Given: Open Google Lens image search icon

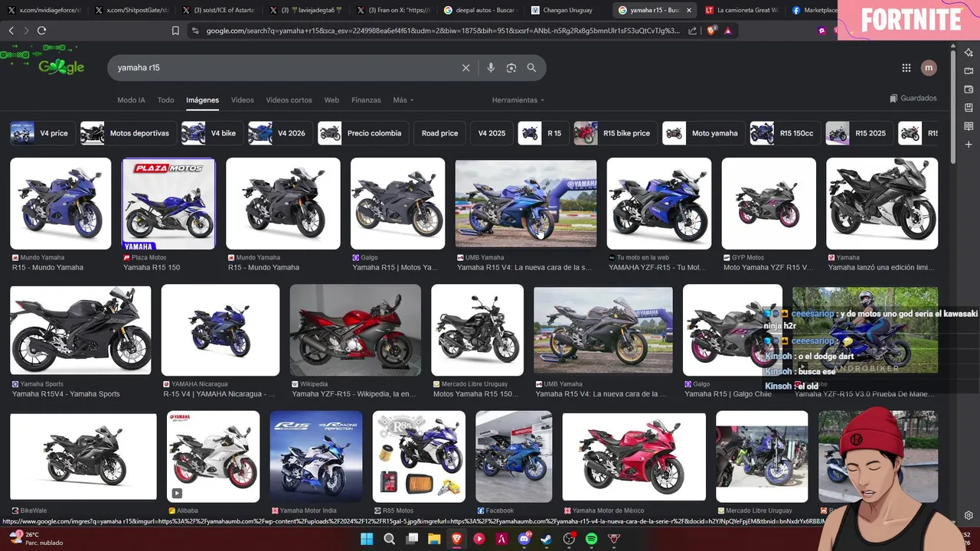Looking at the screenshot, I should pos(511,67).
